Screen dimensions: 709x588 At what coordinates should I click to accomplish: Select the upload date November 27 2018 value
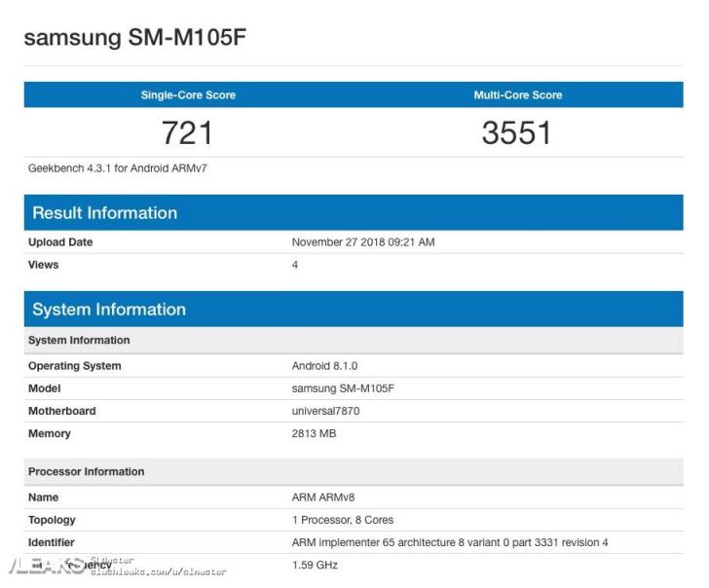[x=363, y=242]
